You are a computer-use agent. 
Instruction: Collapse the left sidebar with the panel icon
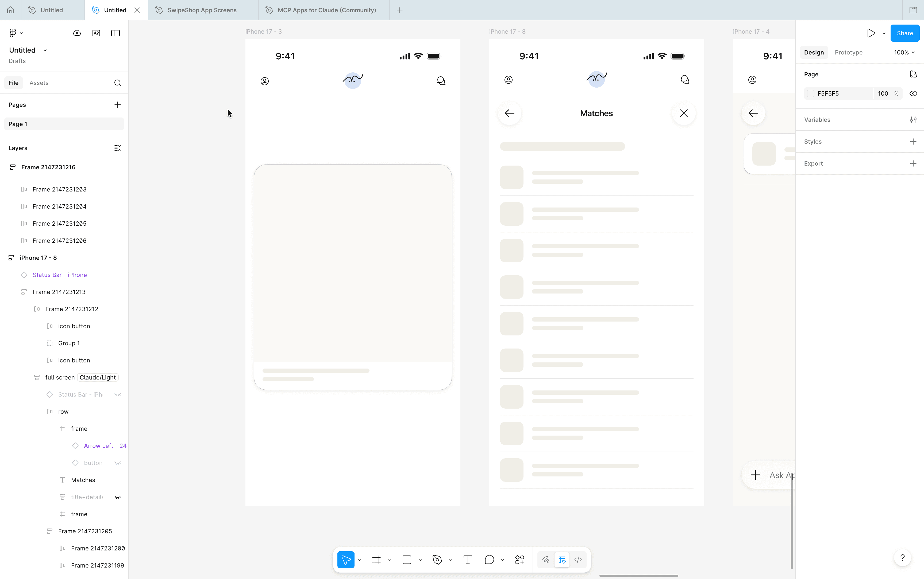pos(115,33)
